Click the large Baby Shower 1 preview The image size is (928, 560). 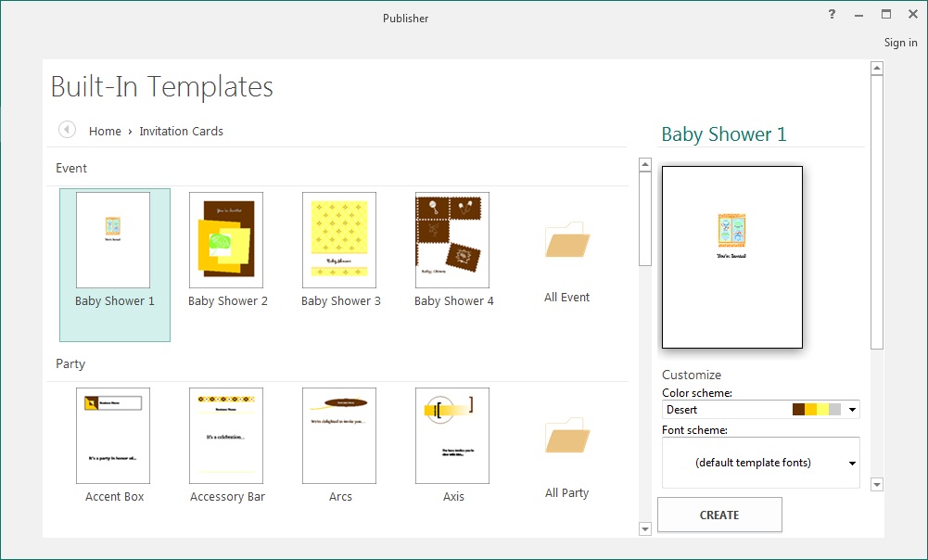(x=732, y=258)
